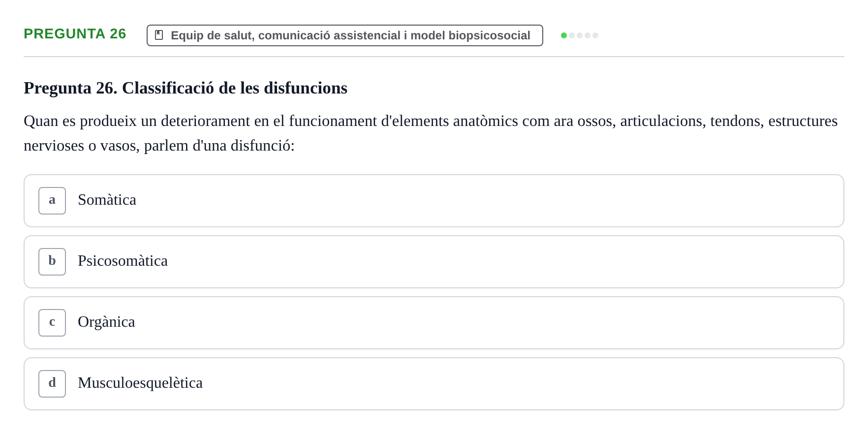Click the Somàtica label text
This screenshot has height=434, width=868.
coord(107,200)
